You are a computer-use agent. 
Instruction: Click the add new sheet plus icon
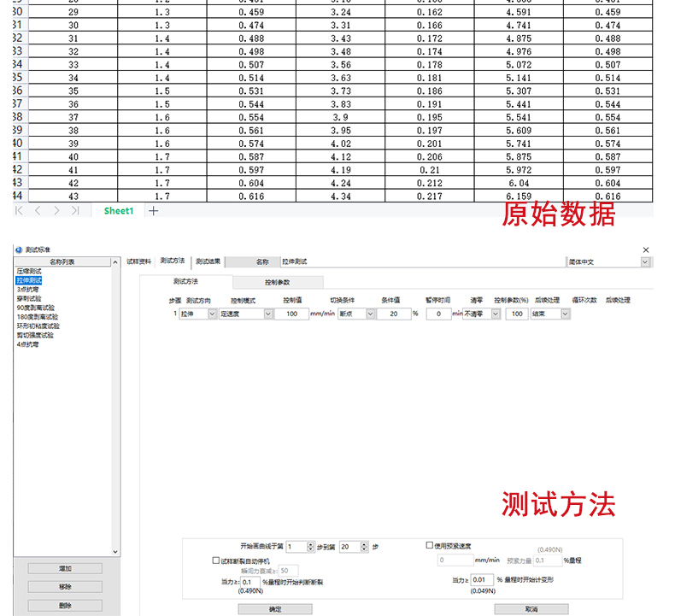click(154, 211)
